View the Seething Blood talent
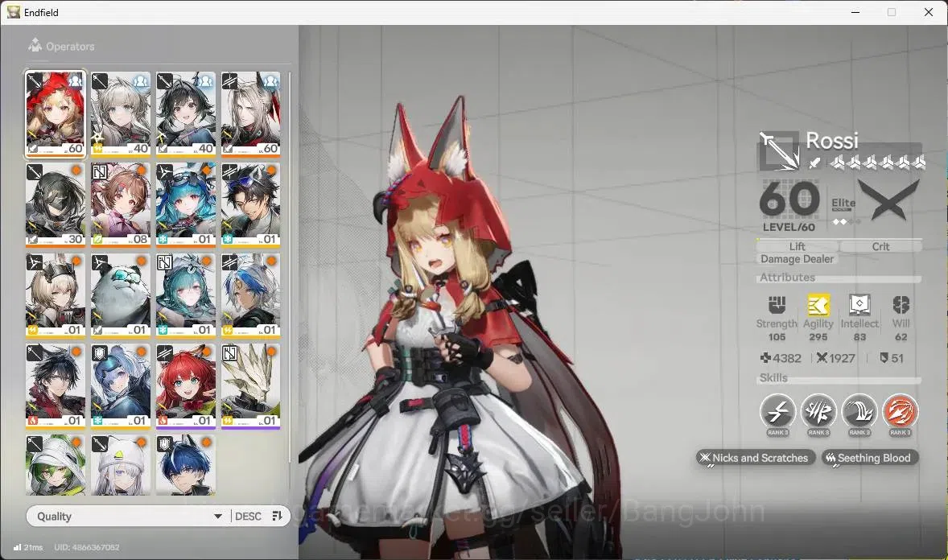 869,458
